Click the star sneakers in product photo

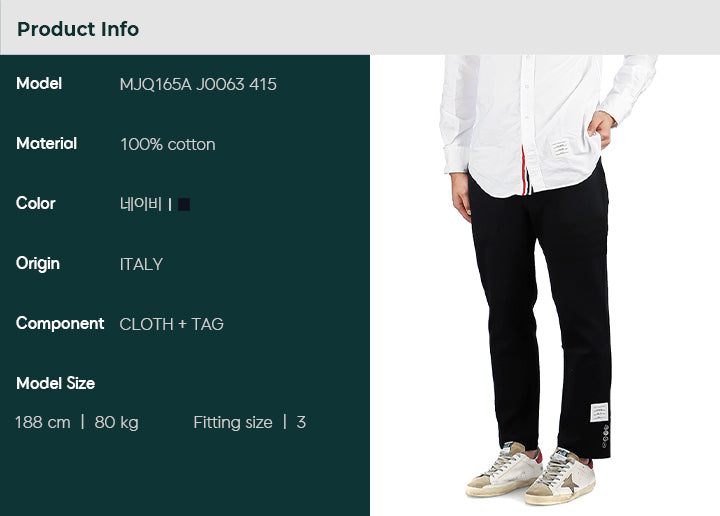click(x=531, y=473)
